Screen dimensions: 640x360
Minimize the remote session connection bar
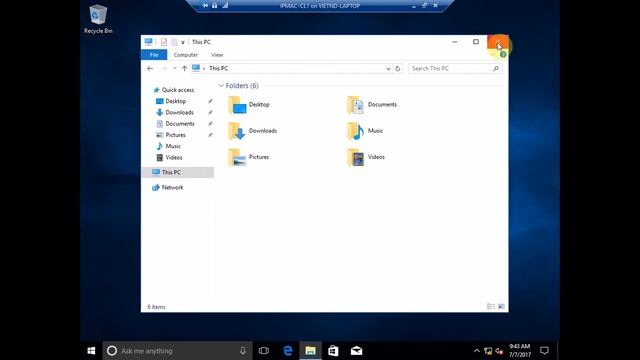[x=414, y=6]
